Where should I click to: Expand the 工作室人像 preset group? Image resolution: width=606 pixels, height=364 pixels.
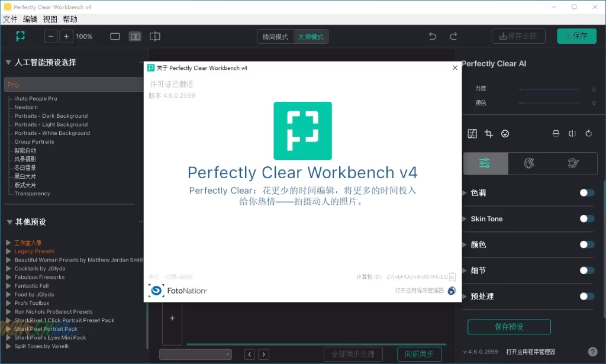pos(8,243)
